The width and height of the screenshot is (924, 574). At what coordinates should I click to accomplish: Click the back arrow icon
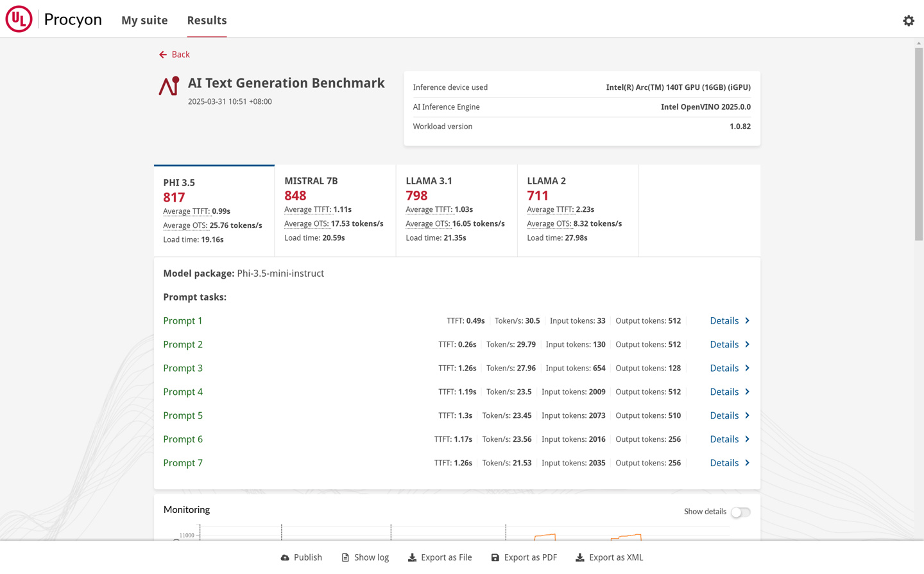(163, 55)
